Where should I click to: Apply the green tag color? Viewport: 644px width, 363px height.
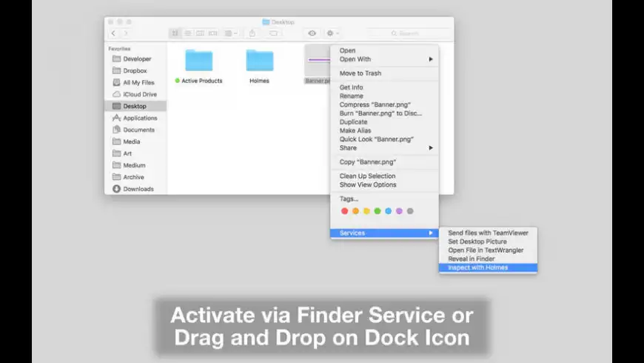378,211
